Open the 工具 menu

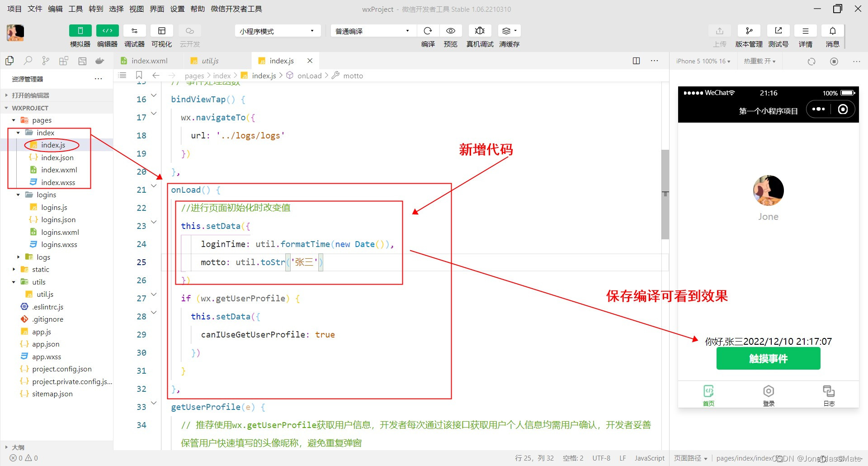pos(75,9)
